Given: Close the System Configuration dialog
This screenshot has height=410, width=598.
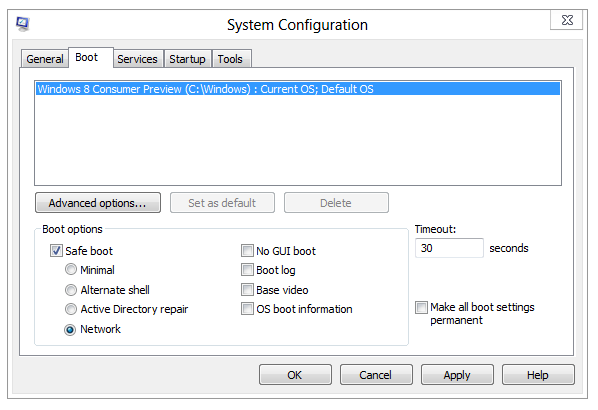Looking at the screenshot, I should 566,20.
